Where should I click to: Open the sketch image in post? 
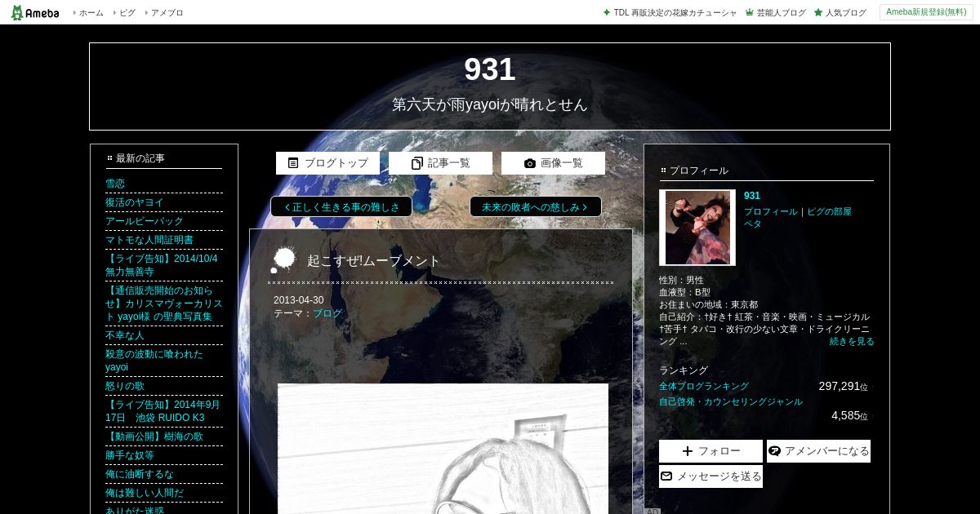[x=443, y=449]
